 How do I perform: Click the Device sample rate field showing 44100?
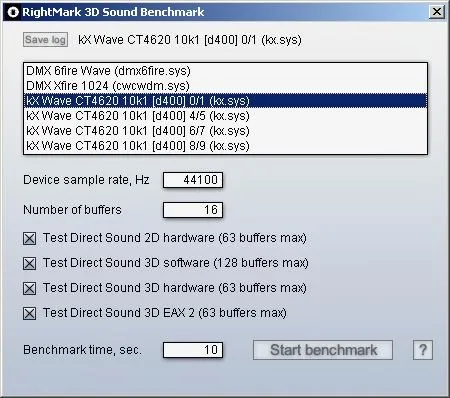coord(193,180)
